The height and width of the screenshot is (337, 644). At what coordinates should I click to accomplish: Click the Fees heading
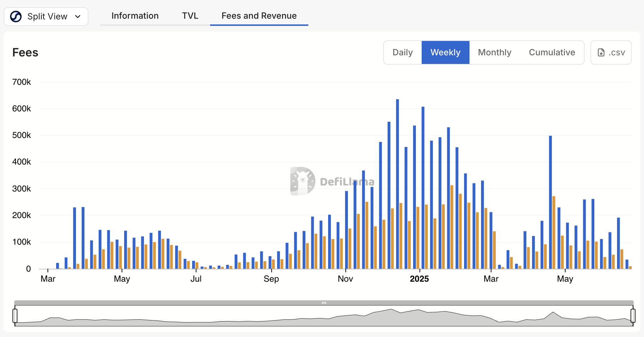click(25, 52)
